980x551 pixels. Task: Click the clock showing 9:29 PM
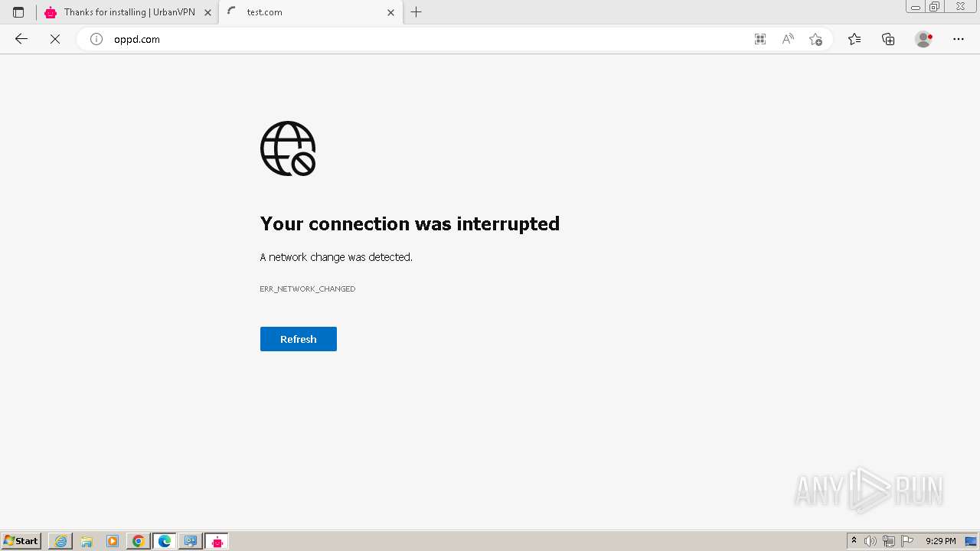(x=941, y=541)
